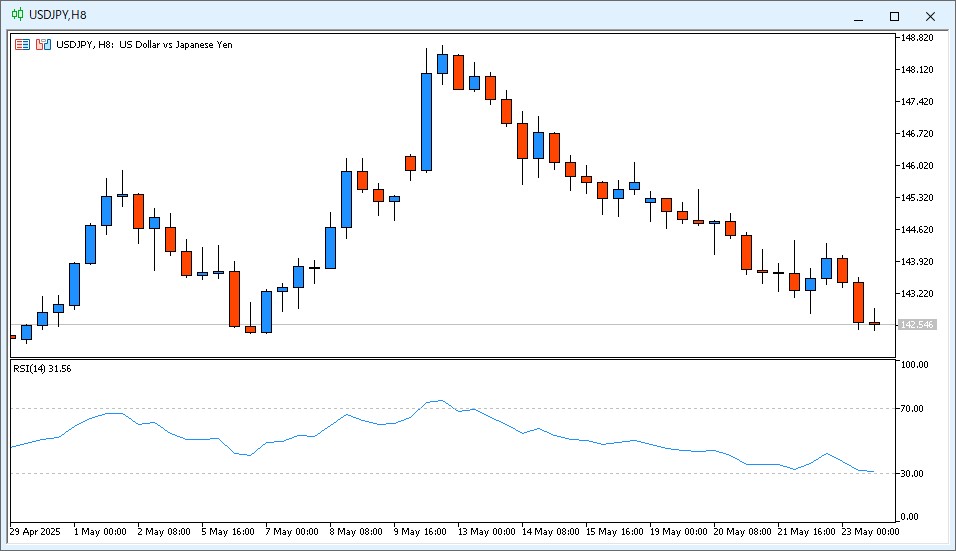
Task: Maximize the USDJPY,H8 chart window
Action: (894, 16)
